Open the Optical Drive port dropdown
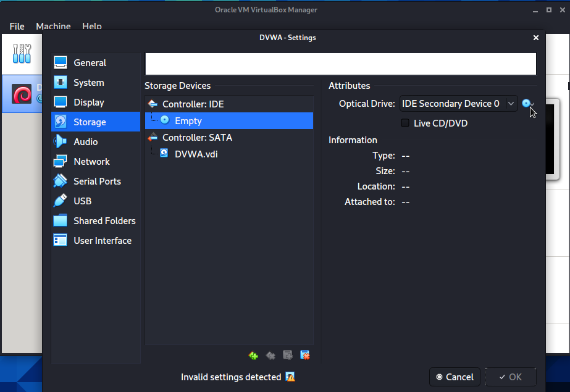The width and height of the screenshot is (570, 392). click(x=458, y=104)
